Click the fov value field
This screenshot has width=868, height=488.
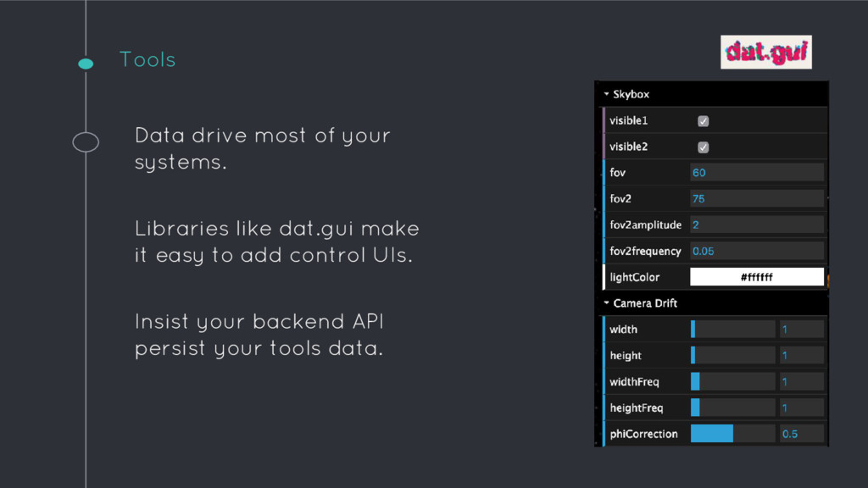756,173
